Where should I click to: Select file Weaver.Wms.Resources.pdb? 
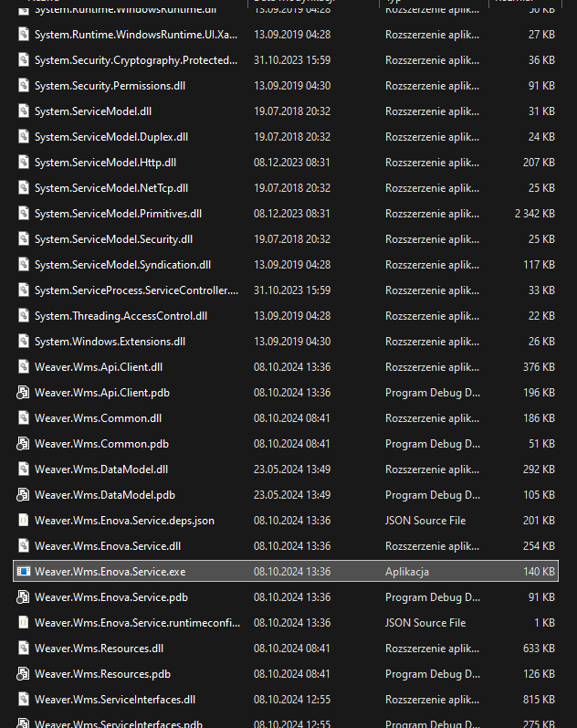click(x=102, y=674)
